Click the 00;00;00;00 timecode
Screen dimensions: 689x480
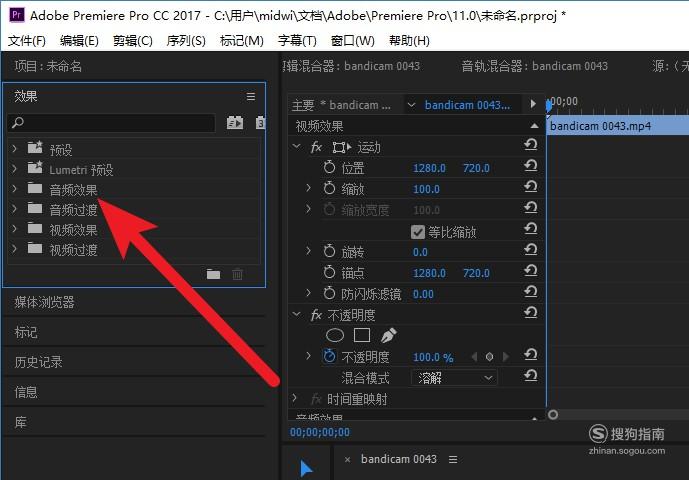click(320, 433)
